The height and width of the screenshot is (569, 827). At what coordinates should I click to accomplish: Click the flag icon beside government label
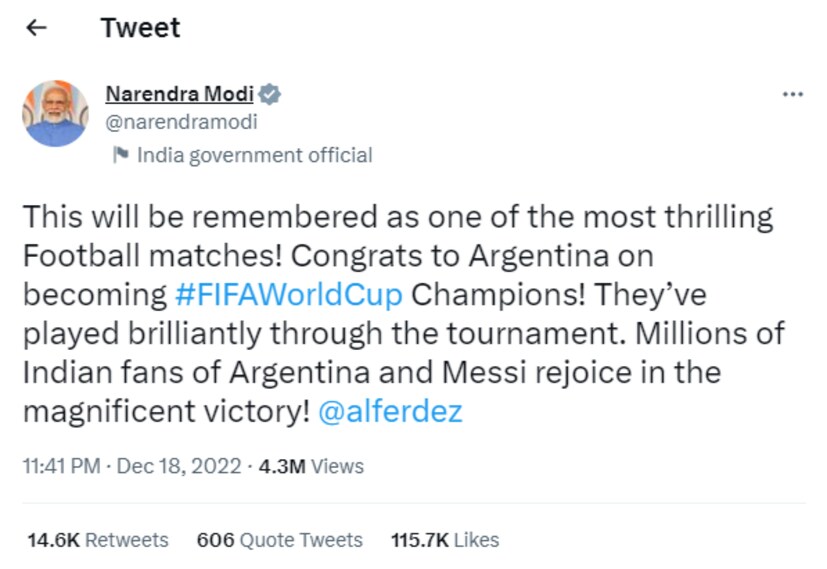[x=121, y=155]
